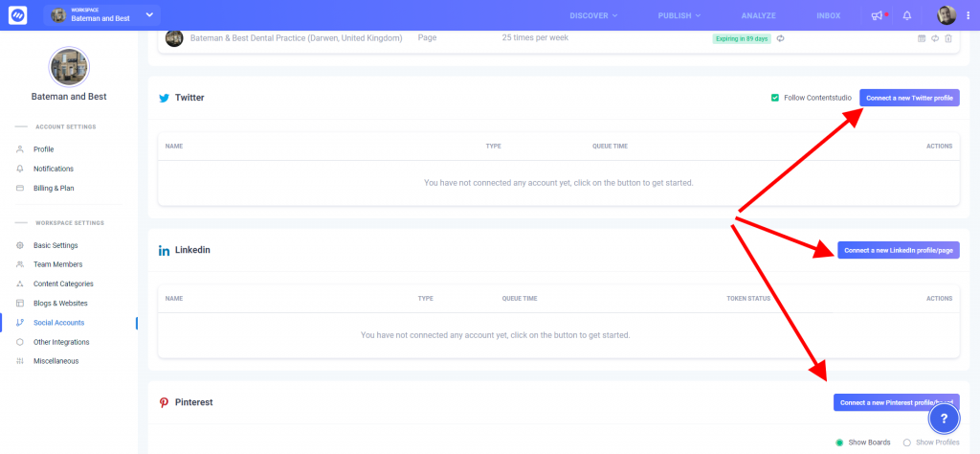This screenshot has height=454, width=980.
Task: Open Profile settings
Action: click(44, 149)
